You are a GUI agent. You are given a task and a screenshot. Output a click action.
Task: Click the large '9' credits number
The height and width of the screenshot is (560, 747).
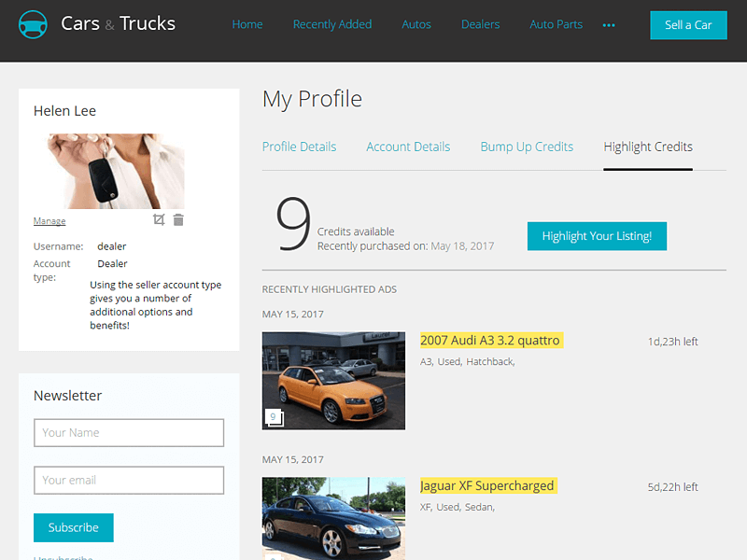pyautogui.click(x=292, y=224)
